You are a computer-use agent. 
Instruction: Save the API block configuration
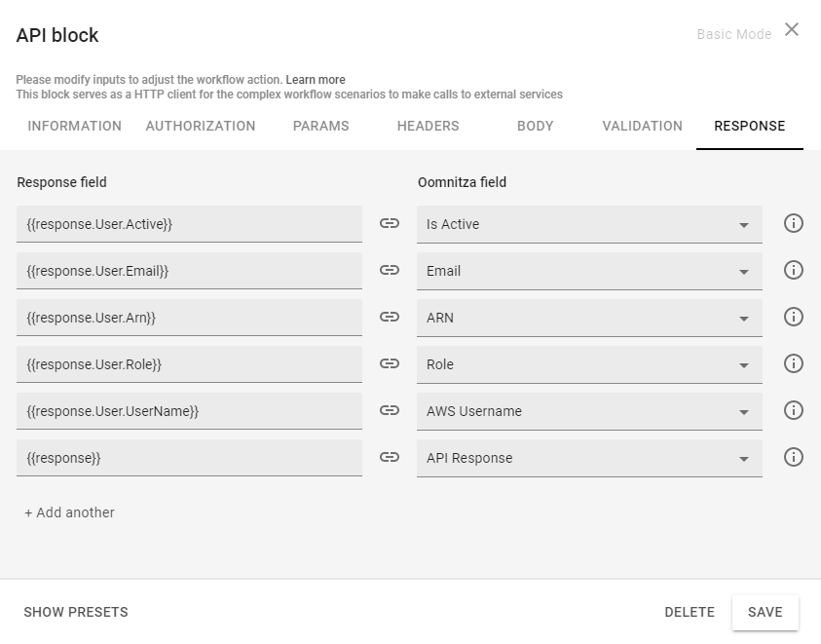point(765,612)
